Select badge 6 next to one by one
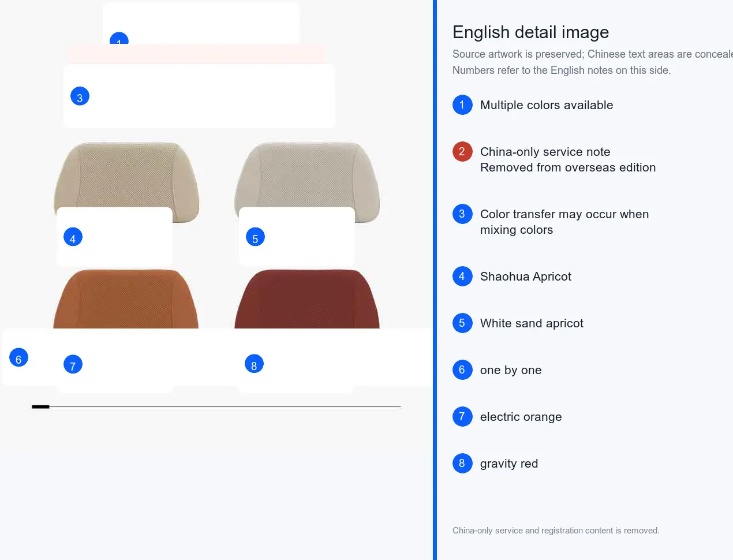Screen dimensions: 733x560 (462, 369)
